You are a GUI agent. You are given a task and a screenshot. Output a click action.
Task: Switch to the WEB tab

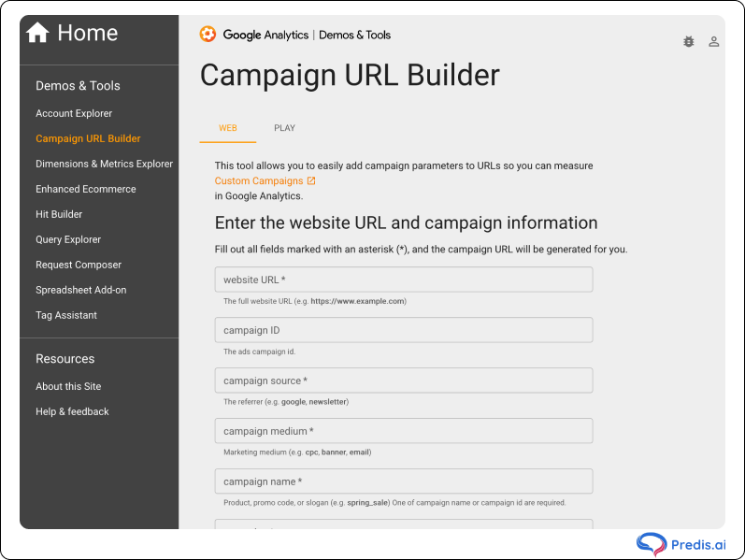tap(227, 128)
